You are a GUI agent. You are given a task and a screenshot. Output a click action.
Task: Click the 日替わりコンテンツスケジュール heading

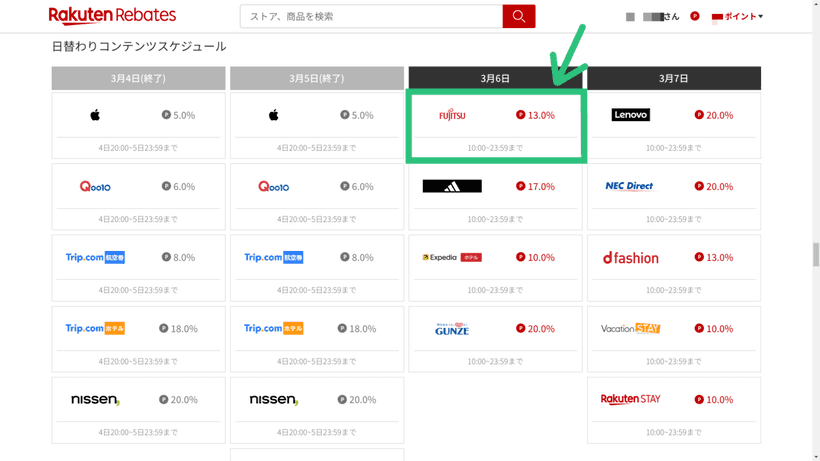(139, 47)
